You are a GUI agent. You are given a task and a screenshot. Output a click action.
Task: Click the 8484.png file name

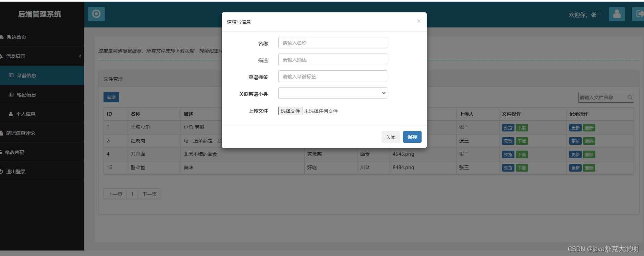(403, 167)
